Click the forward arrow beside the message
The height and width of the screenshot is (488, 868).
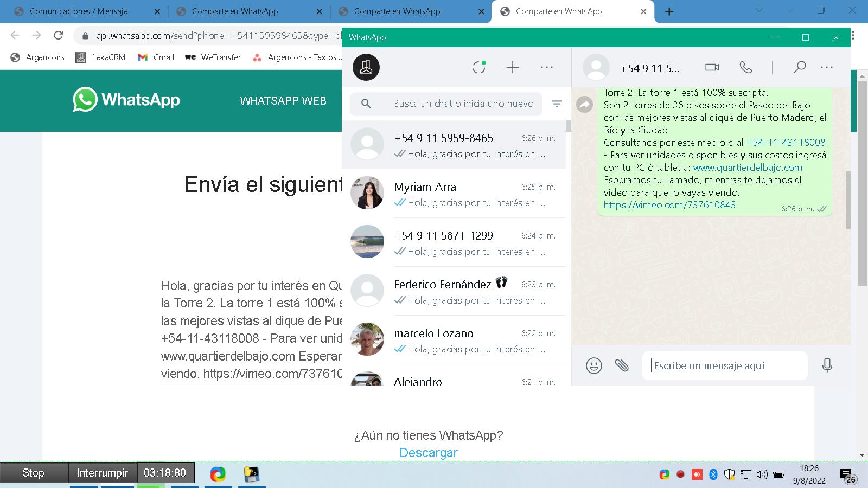point(584,104)
